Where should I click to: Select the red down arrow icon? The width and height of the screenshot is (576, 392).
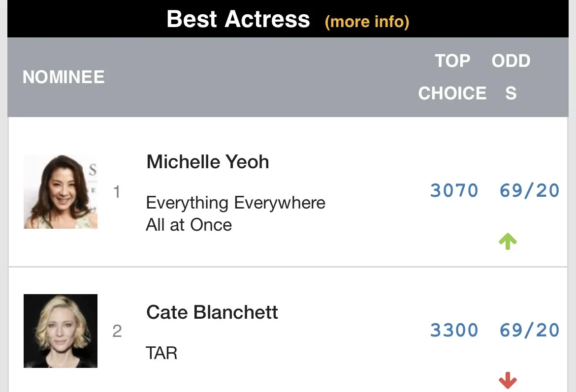pos(508,380)
